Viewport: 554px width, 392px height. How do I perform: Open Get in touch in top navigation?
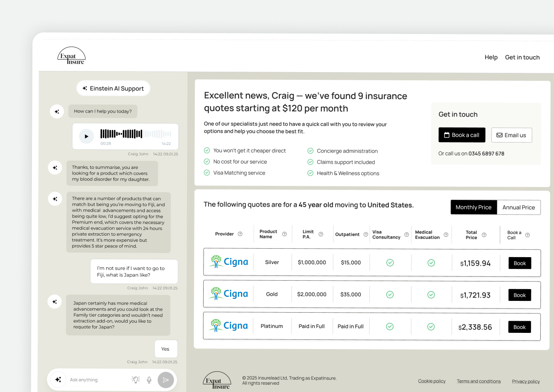522,58
